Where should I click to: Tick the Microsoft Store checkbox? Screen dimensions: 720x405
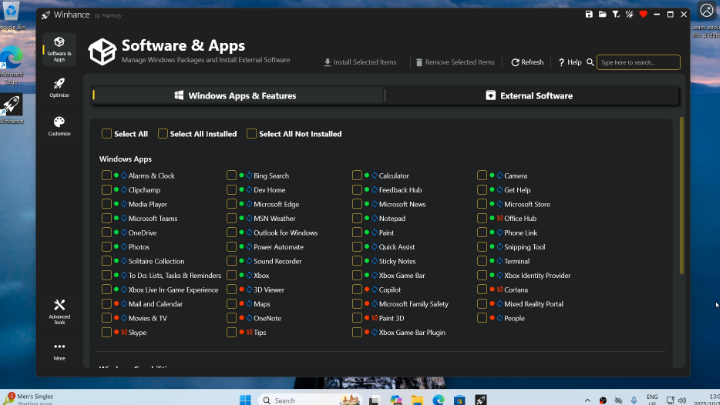point(482,204)
